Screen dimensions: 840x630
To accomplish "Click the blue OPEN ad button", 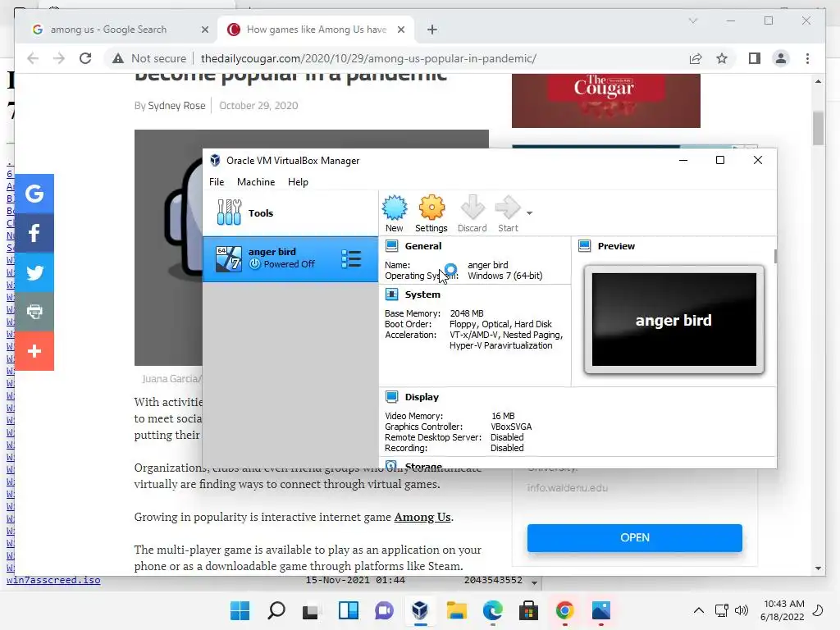I will [635, 538].
